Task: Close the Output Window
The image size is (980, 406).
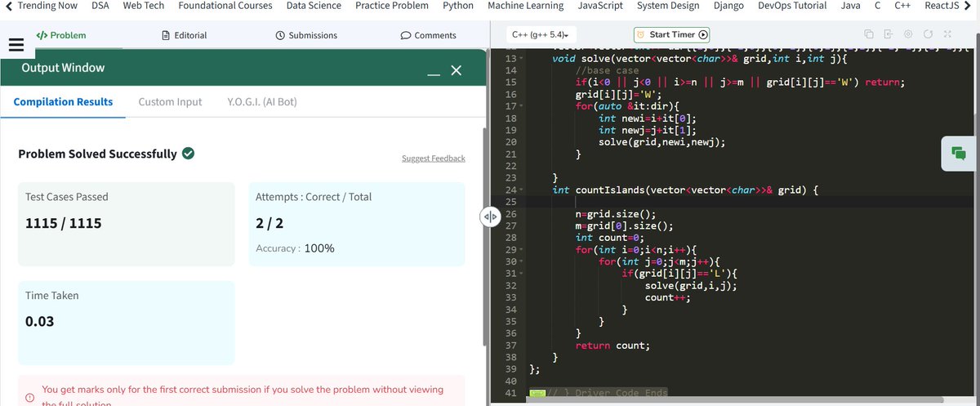Action: click(457, 72)
